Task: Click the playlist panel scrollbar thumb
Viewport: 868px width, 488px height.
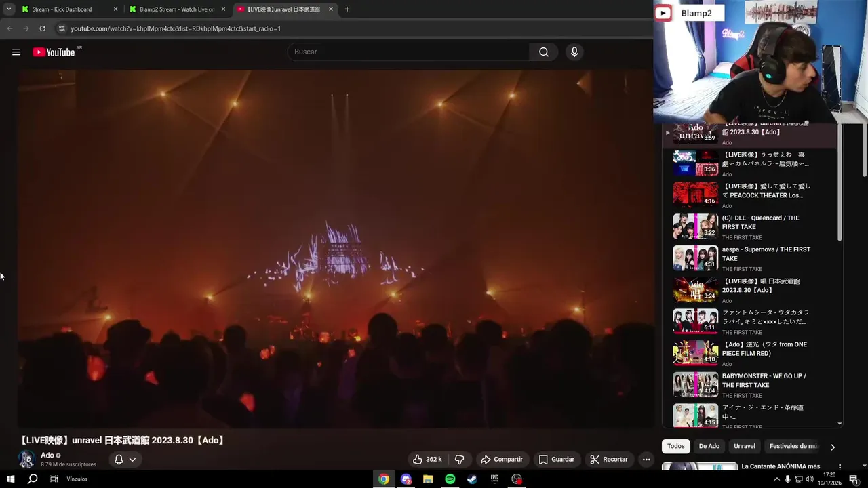Action: pyautogui.click(x=840, y=182)
